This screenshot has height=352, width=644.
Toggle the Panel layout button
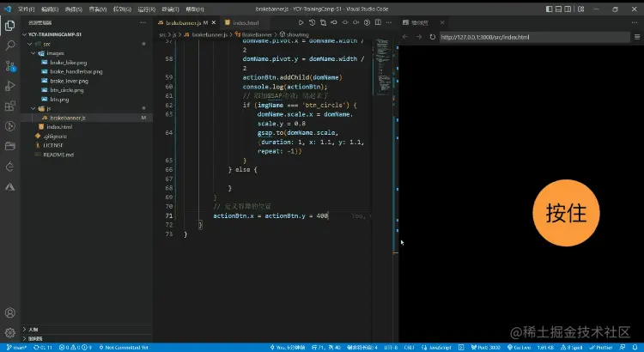coord(559,9)
